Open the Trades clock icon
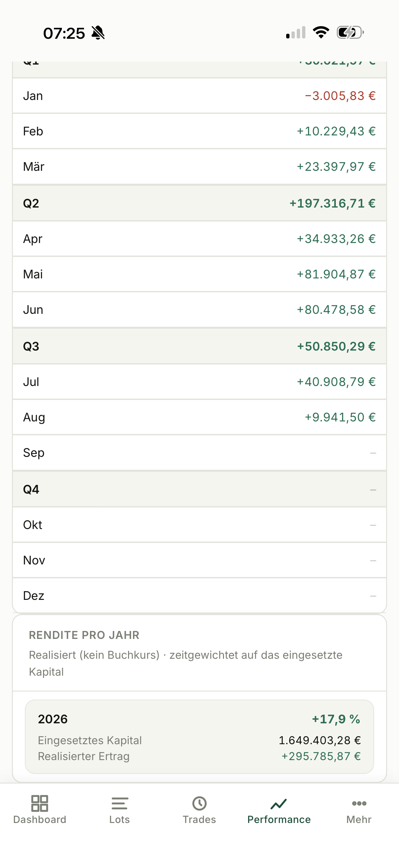Screen dimensions: 399x868 199,803
